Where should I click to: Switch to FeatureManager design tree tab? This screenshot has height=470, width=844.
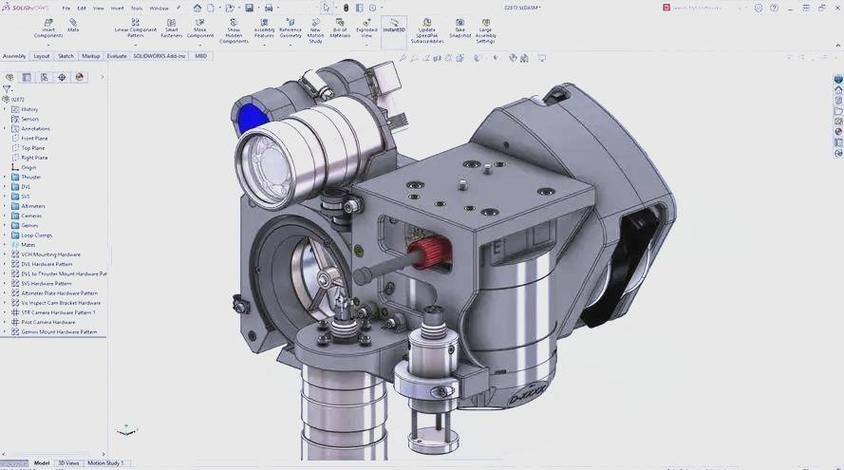click(x=9, y=77)
